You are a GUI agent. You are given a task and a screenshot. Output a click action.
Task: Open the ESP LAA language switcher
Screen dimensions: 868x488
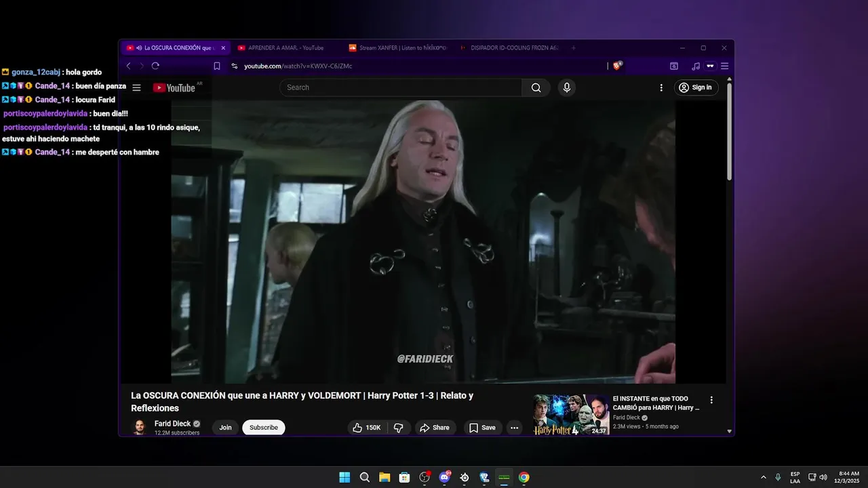[795, 477]
